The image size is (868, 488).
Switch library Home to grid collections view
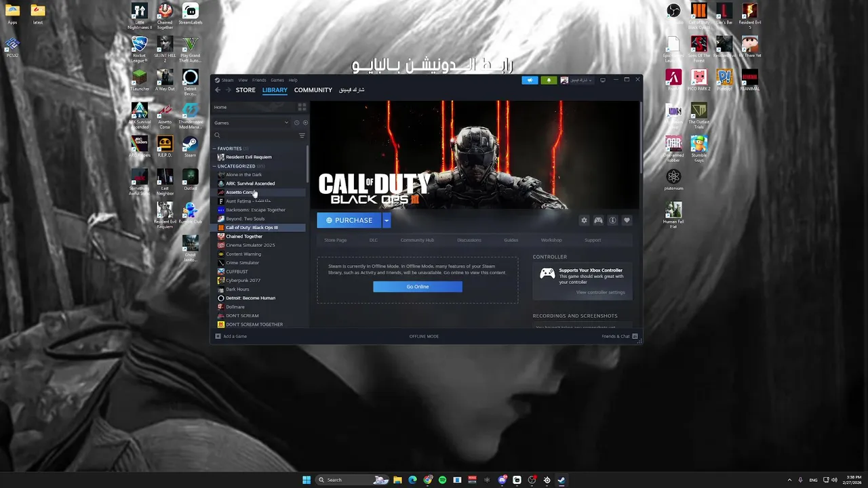(302, 107)
